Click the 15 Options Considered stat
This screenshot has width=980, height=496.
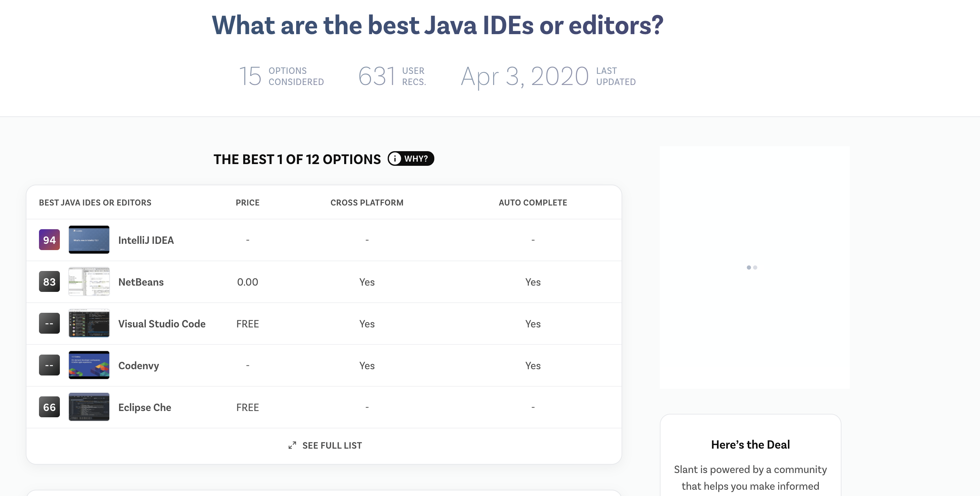[x=282, y=76]
